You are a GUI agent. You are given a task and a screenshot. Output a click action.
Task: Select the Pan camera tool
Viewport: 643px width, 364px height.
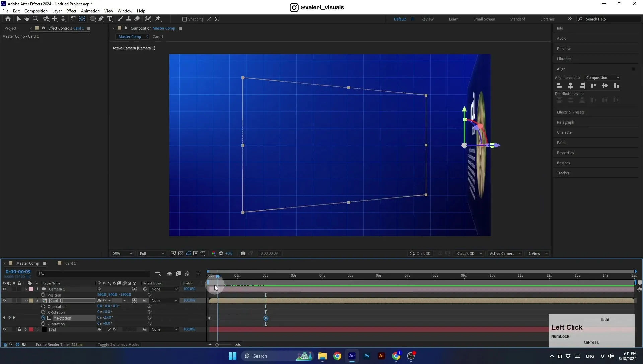(55, 19)
